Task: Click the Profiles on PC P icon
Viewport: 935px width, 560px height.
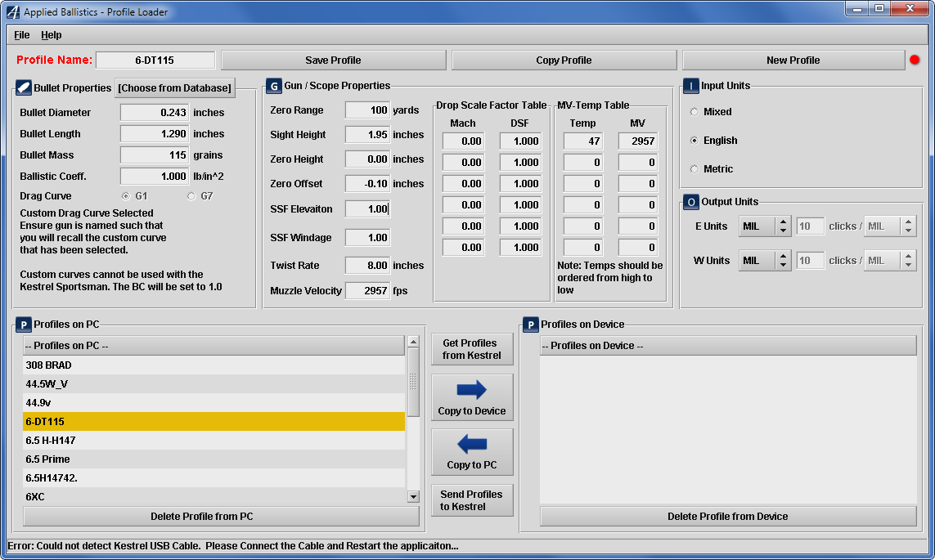Action: pyautogui.click(x=23, y=325)
